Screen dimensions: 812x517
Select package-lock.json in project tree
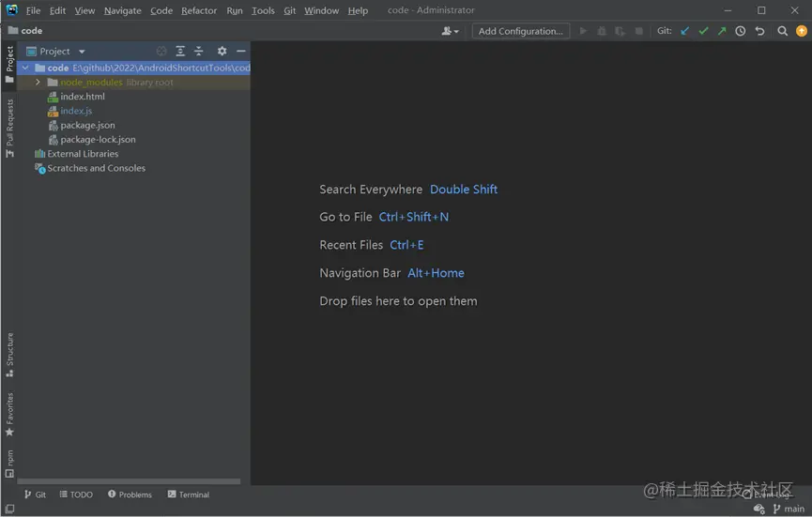[x=92, y=140]
